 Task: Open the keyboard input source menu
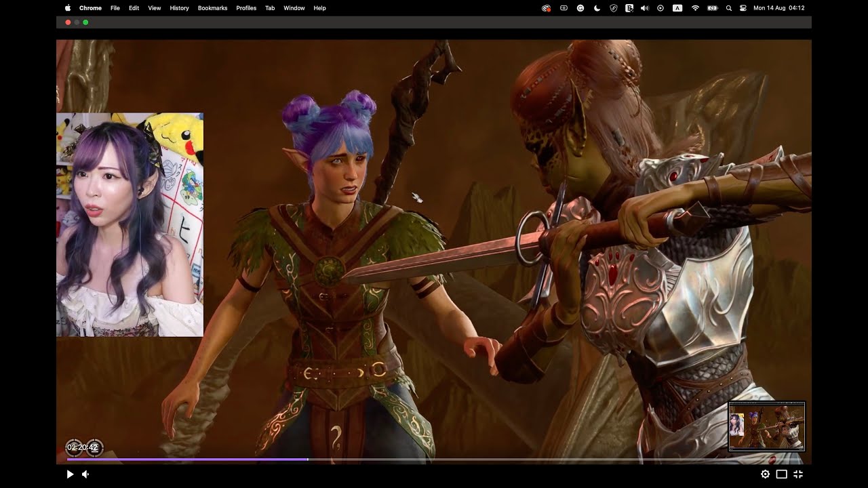pyautogui.click(x=677, y=8)
